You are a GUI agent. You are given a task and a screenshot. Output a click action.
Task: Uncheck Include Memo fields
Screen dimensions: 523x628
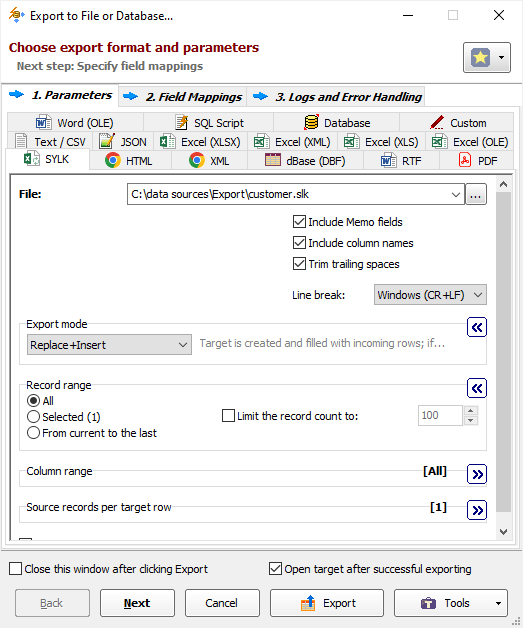299,221
